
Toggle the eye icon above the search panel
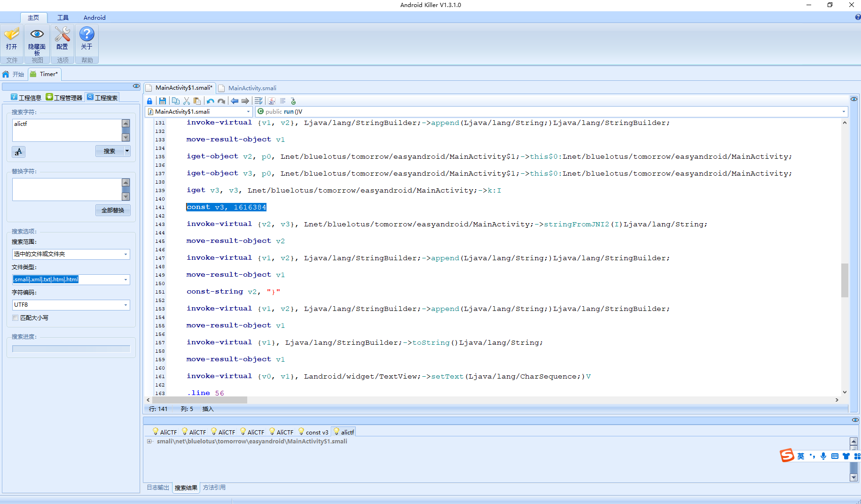click(136, 86)
